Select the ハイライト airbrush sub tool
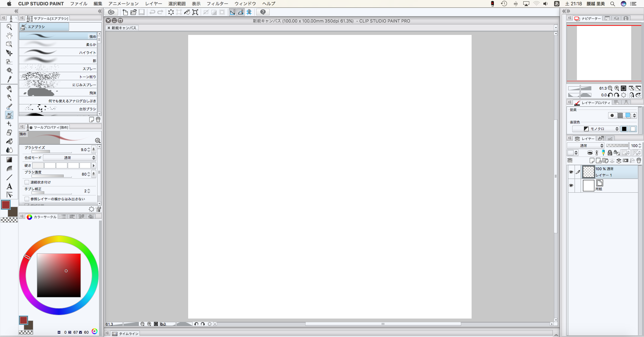 coord(58,52)
